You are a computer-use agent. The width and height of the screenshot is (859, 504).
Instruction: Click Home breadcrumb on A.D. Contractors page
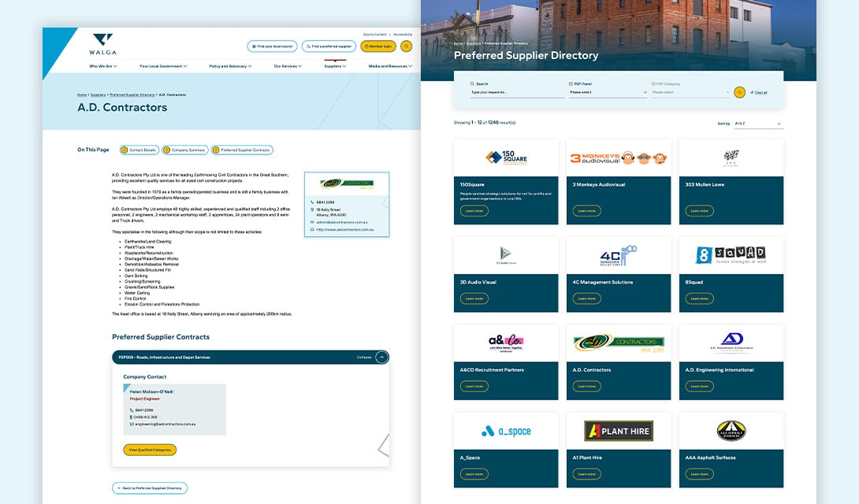coord(82,94)
